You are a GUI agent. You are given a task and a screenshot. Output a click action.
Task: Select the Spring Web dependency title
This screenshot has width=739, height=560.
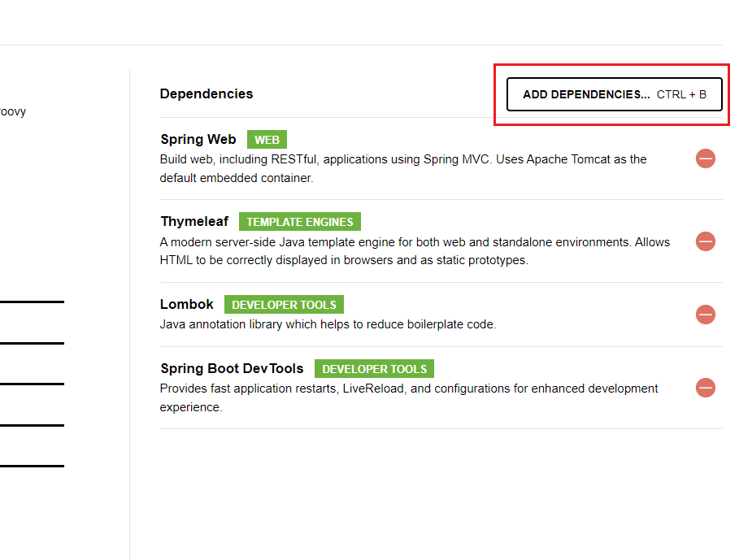(198, 140)
